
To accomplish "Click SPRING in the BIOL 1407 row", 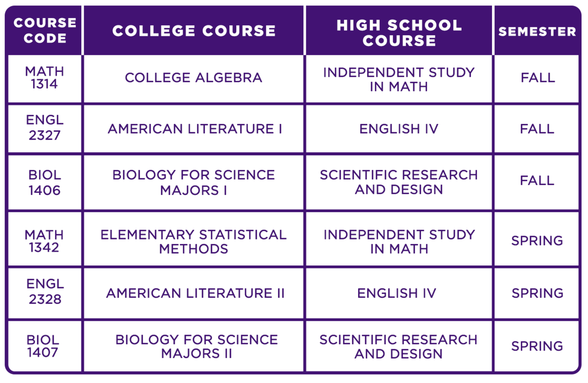I will [x=537, y=346].
